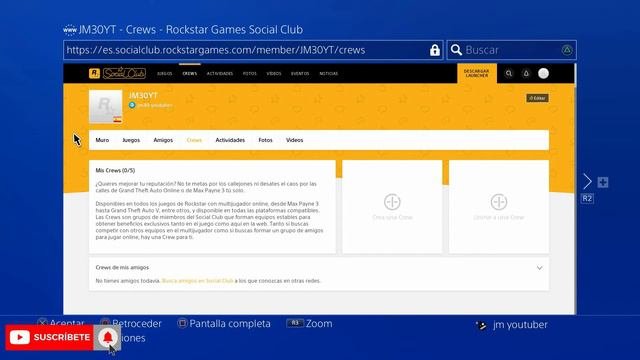The image size is (640, 360).
Task: Click the next page chevron arrow
Action: click(x=587, y=181)
